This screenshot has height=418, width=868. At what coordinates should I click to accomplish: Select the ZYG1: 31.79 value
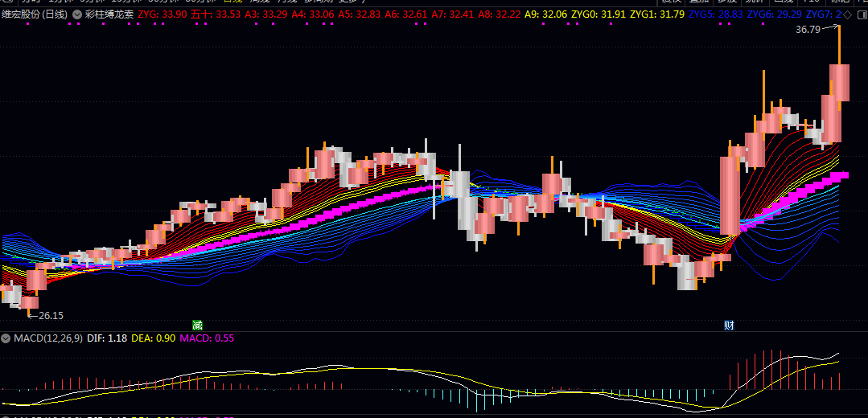tap(657, 14)
